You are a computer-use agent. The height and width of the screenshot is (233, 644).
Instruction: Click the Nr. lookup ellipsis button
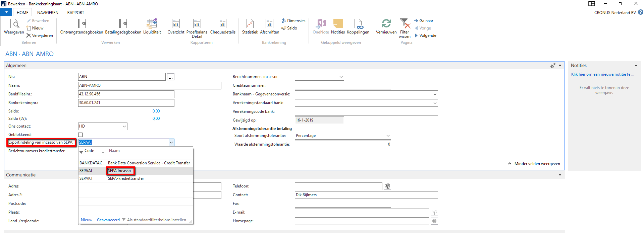coord(171,77)
